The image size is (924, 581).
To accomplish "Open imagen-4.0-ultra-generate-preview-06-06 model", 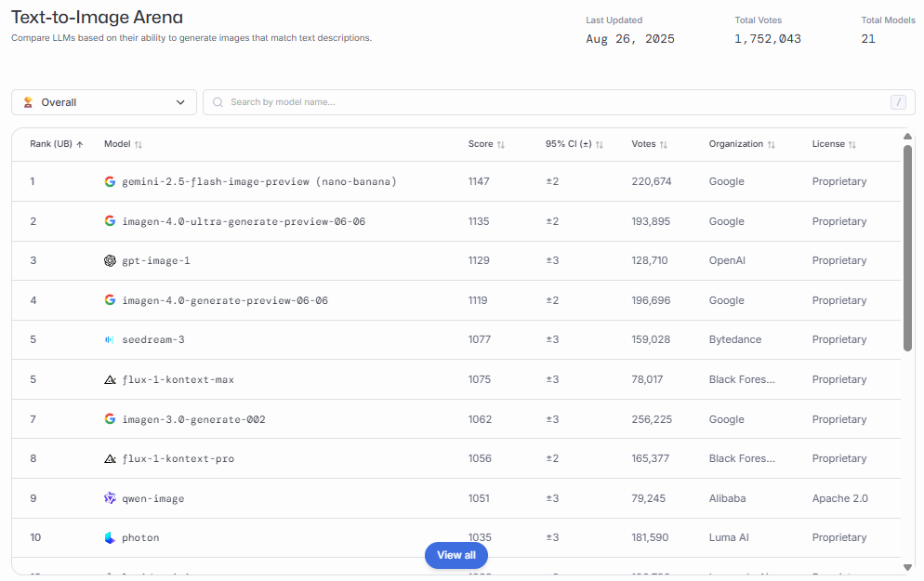I will (244, 221).
